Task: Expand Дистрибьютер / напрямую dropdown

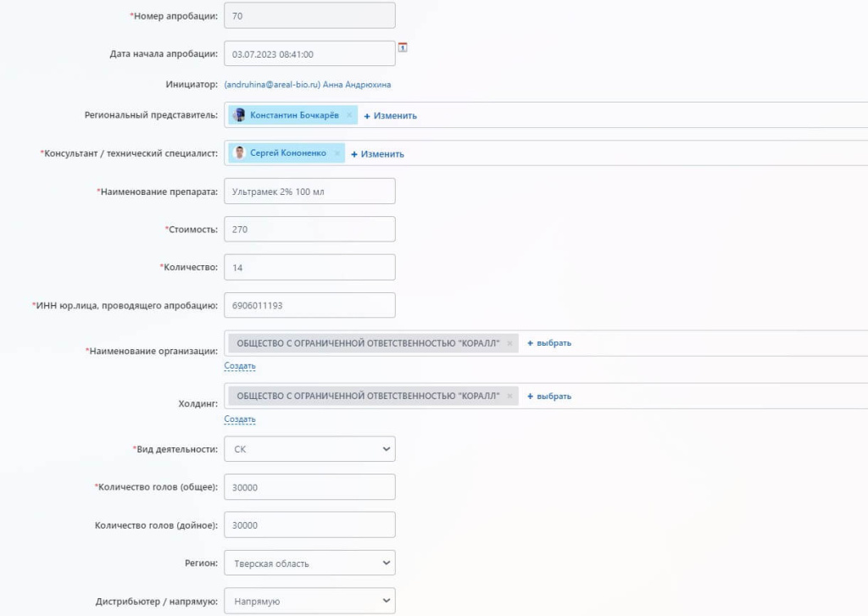Action: point(309,602)
